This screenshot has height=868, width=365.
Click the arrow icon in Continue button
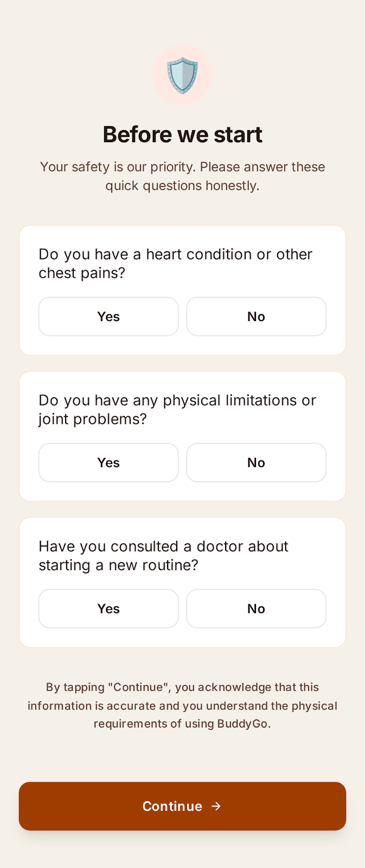coord(216,806)
